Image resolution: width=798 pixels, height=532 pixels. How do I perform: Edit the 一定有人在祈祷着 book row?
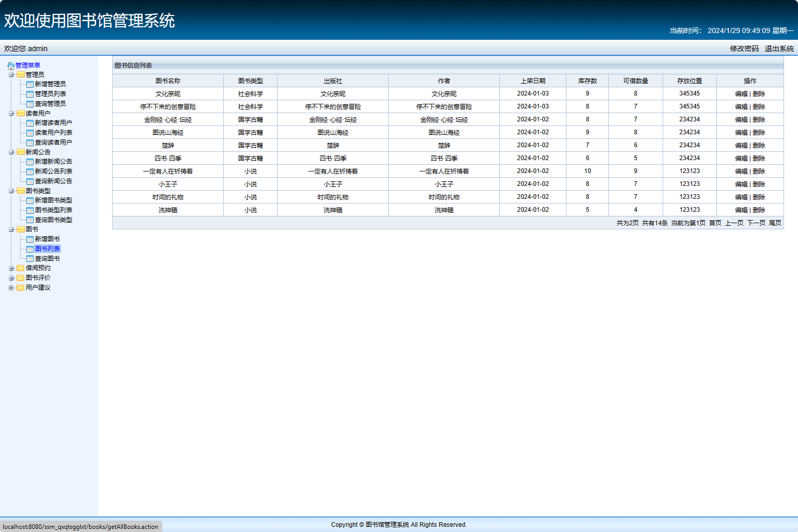click(x=742, y=171)
